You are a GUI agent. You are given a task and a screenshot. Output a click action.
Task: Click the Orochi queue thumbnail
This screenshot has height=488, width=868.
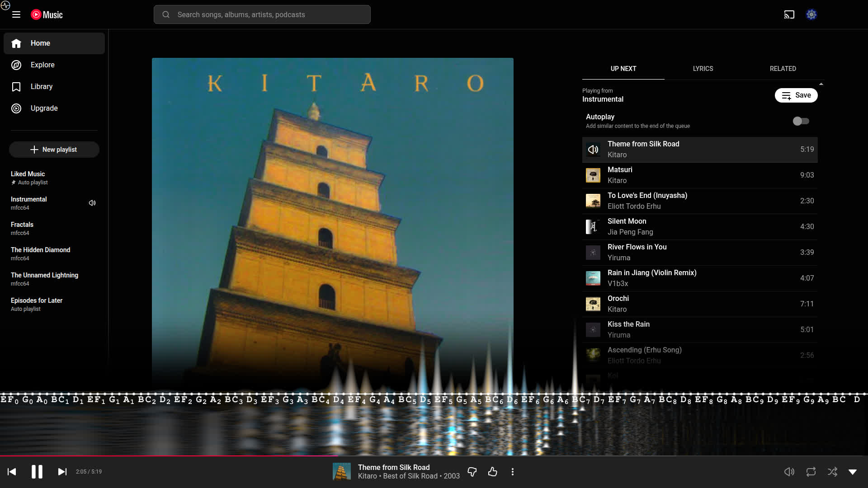coord(593,304)
